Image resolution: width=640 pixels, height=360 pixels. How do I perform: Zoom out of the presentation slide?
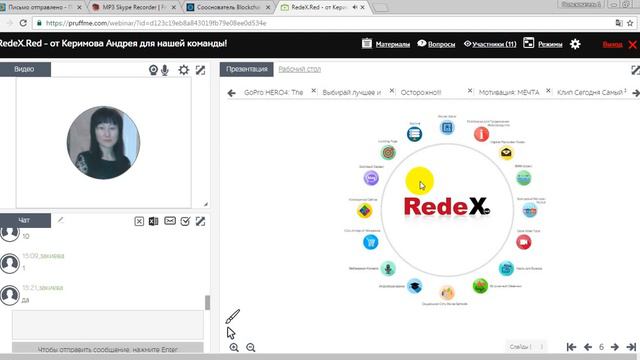251,347
